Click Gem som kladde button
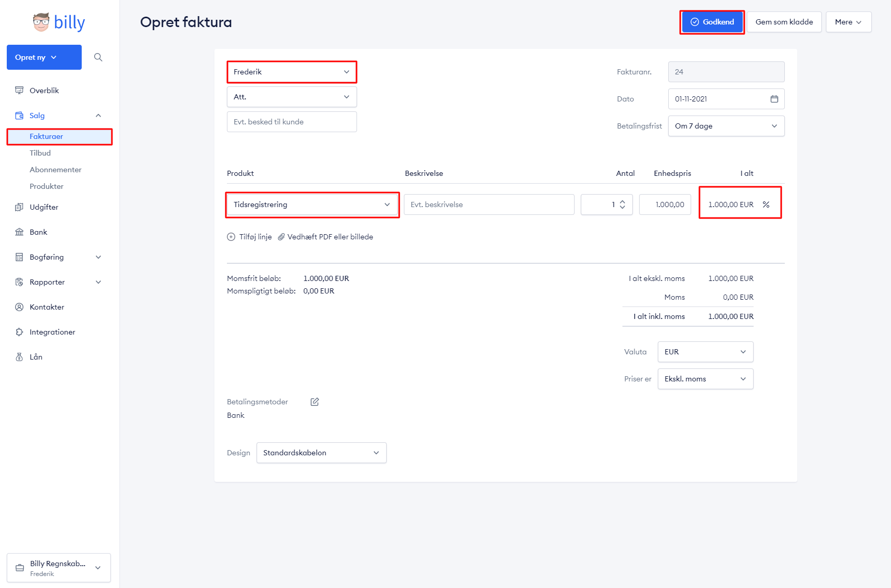This screenshot has width=891, height=588. click(x=784, y=22)
